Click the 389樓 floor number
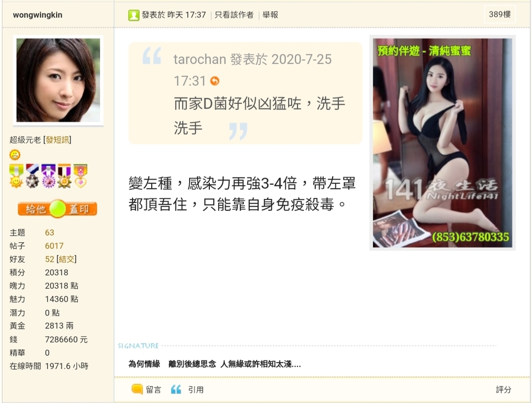The width and height of the screenshot is (532, 403). pyautogui.click(x=500, y=14)
